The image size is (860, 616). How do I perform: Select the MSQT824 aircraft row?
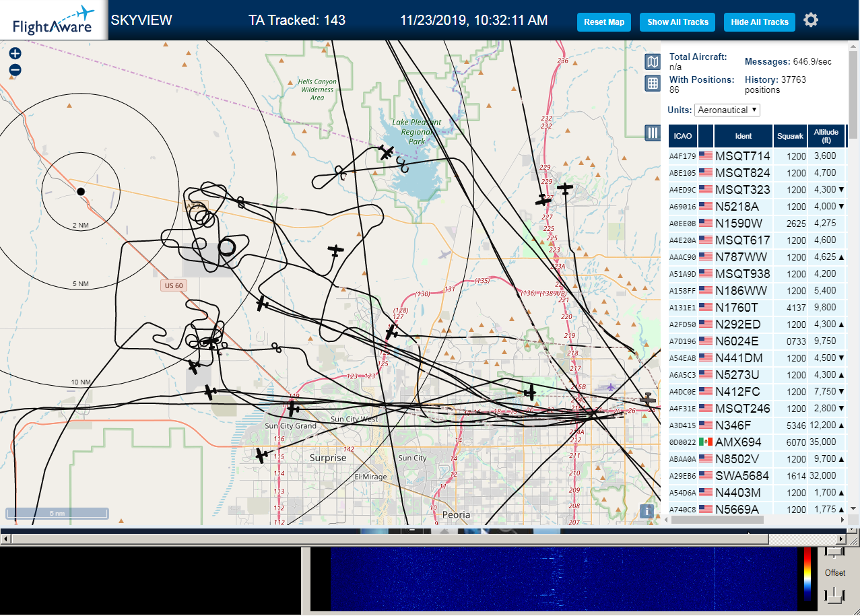click(x=757, y=173)
